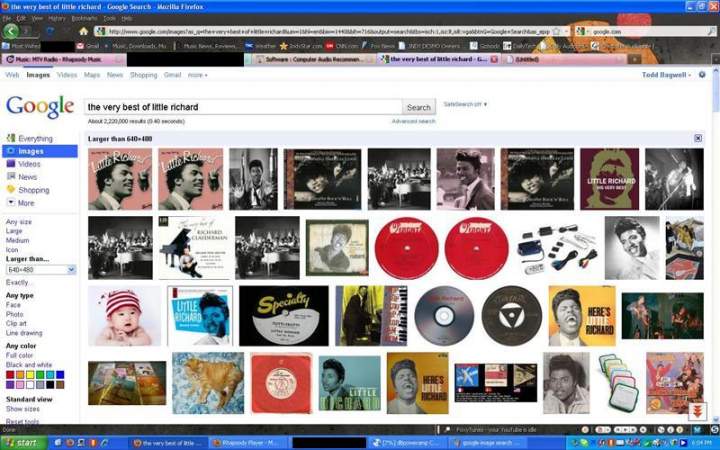Open the baby in striped hat thumbnail

(124, 316)
